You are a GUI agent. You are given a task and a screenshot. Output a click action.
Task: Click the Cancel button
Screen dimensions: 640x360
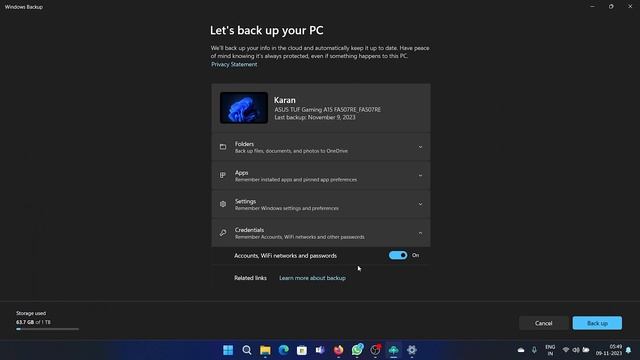coord(543,323)
